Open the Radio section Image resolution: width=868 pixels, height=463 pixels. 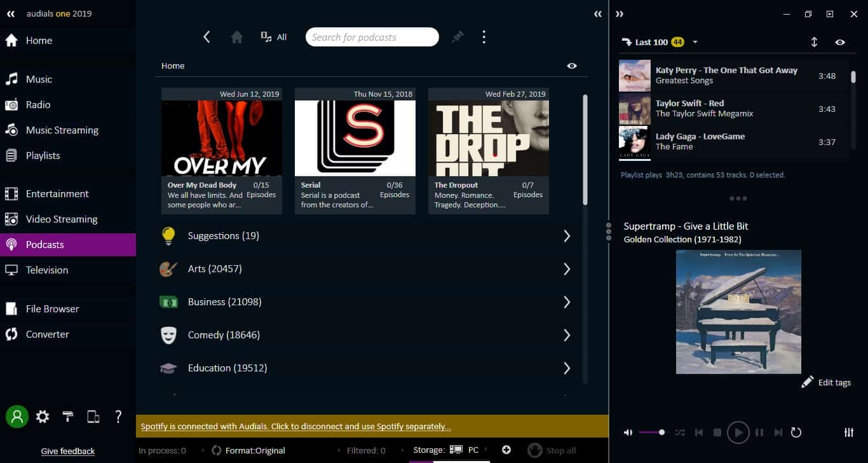pos(68,105)
